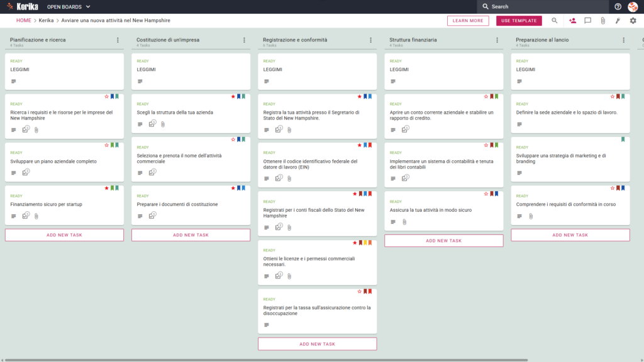Screen dimensions: 644x362
Task: Open Registrazione e conformità column menu
Action: coord(371,40)
